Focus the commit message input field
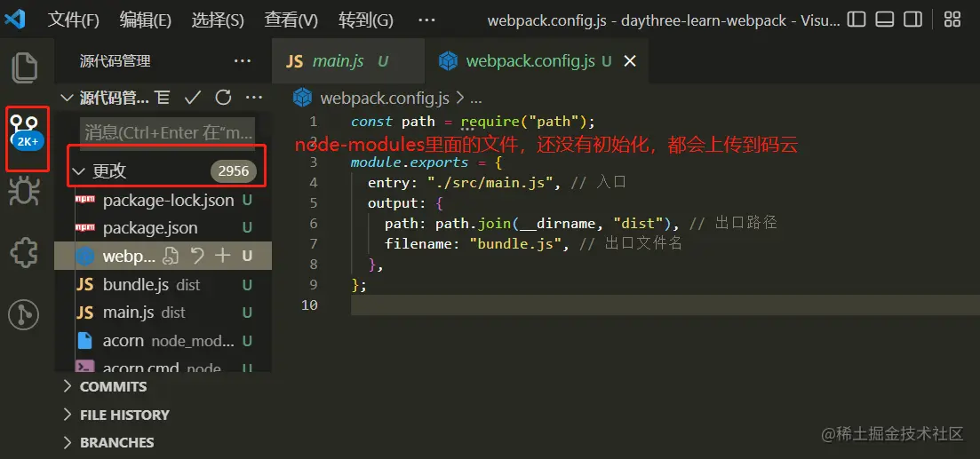 [168, 133]
